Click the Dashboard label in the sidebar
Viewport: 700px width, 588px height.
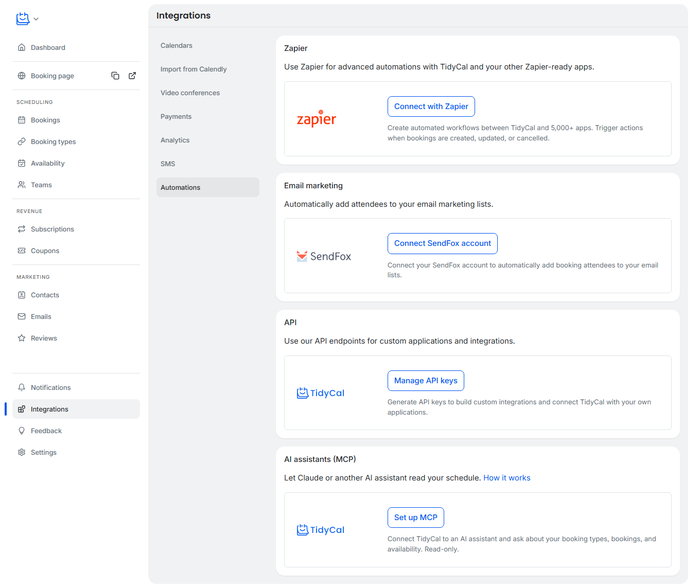pyautogui.click(x=48, y=47)
